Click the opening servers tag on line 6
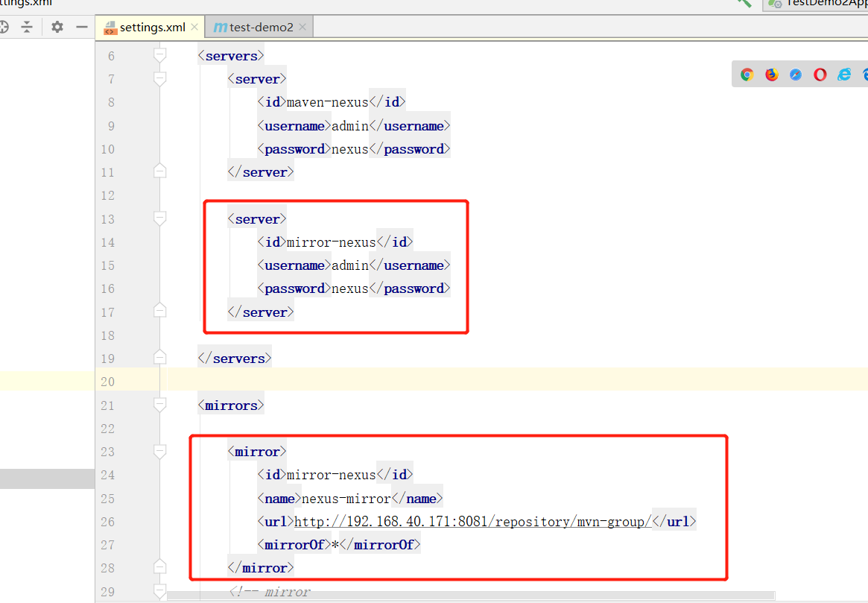 pos(231,56)
